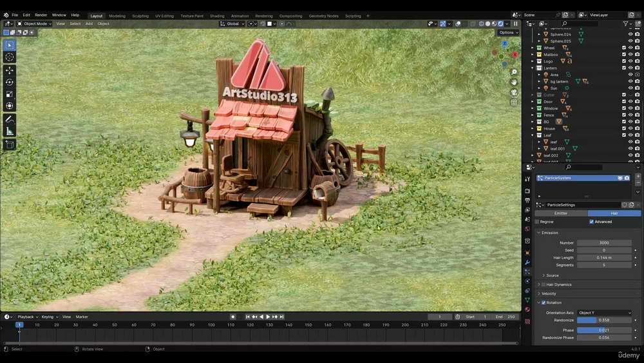The height and width of the screenshot is (363, 644).
Task: Uncheck the Advanced checkbox
Action: coord(591,222)
